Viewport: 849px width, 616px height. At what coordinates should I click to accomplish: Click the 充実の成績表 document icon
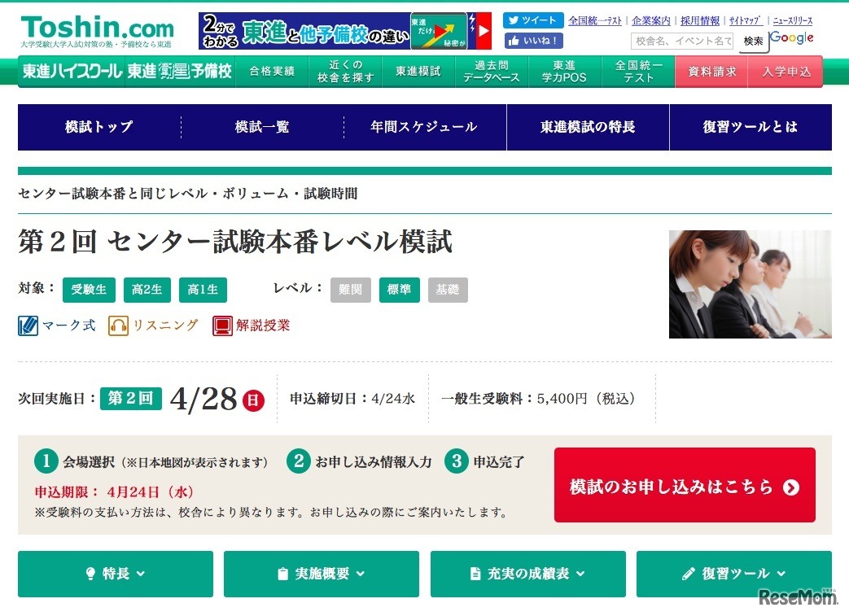[x=476, y=574]
